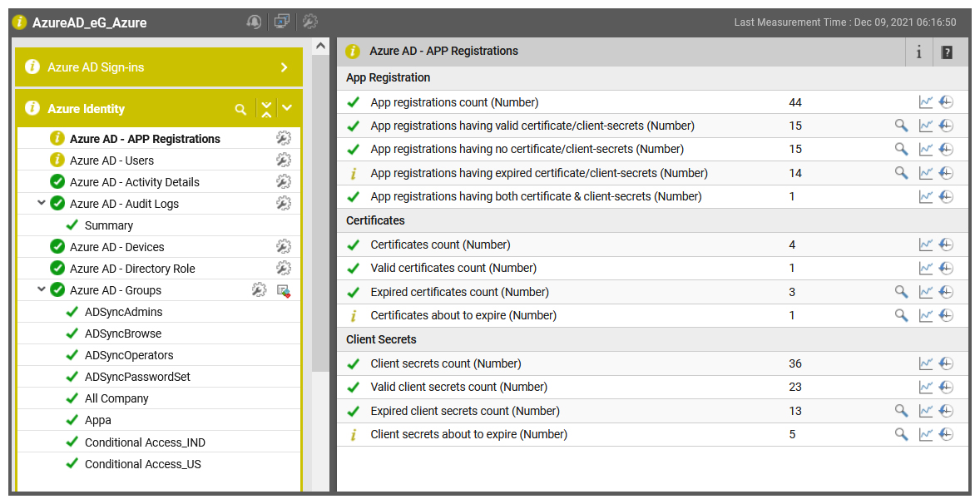Open the help book icon in panel header
The height and width of the screenshot is (504, 980).
947,52
